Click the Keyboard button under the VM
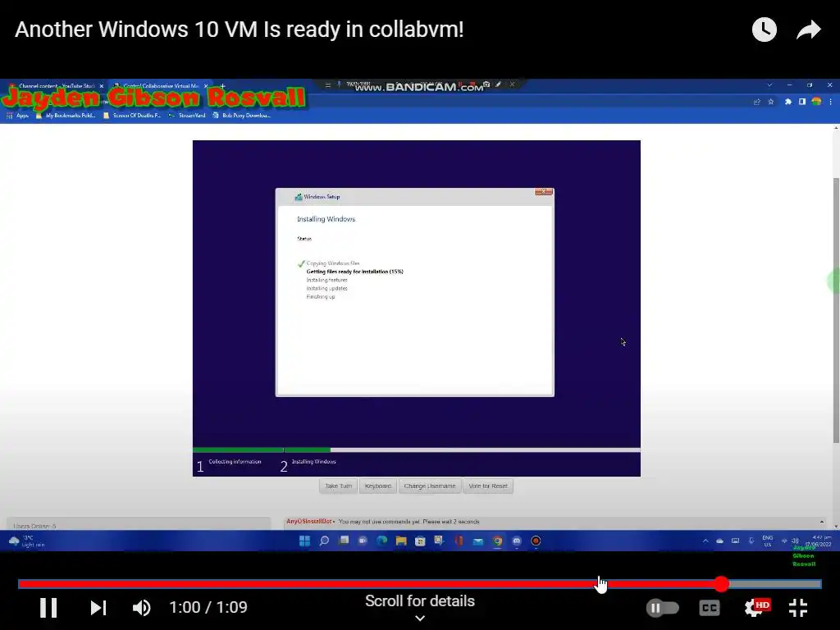This screenshot has width=840, height=630. [377, 486]
